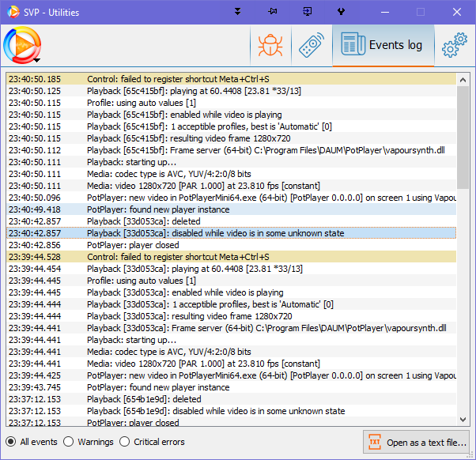Click the double chevron icon in title bar
The image size is (476, 460).
pyautogui.click(x=237, y=12)
